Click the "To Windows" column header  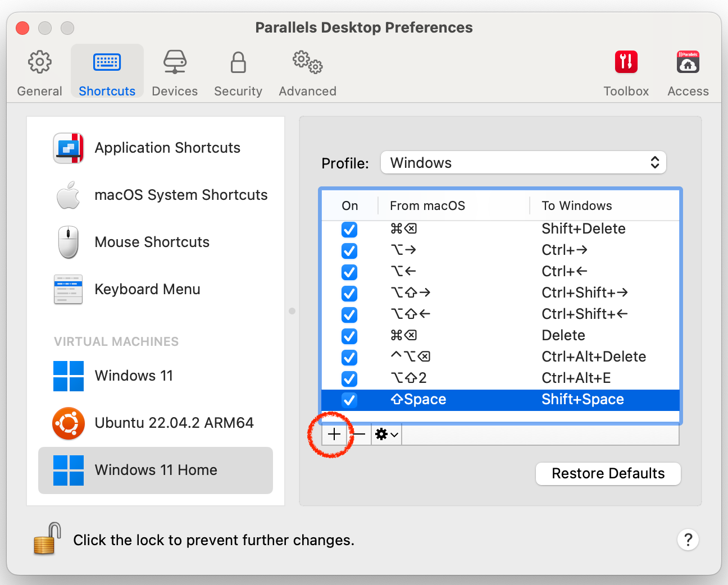click(577, 205)
